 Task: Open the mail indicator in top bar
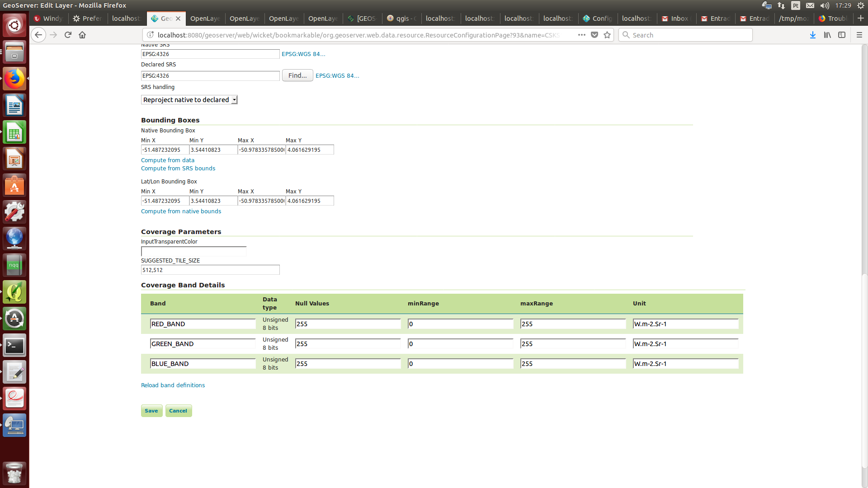[x=810, y=5]
